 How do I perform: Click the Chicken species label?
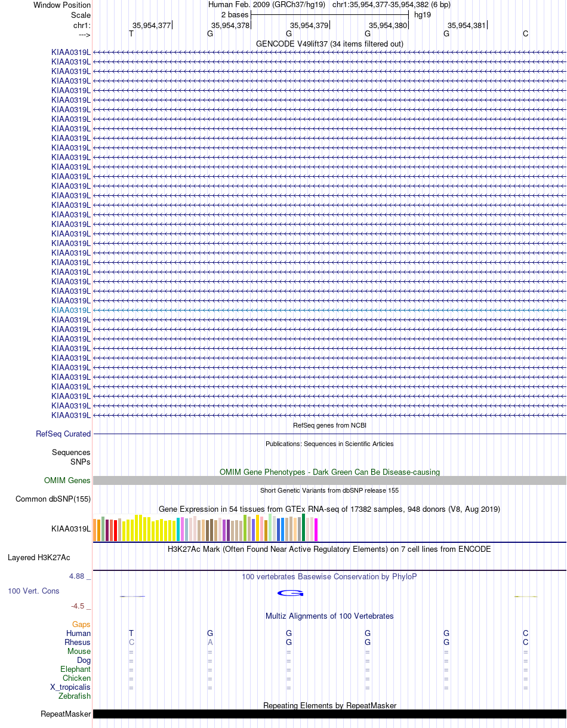pos(77,678)
